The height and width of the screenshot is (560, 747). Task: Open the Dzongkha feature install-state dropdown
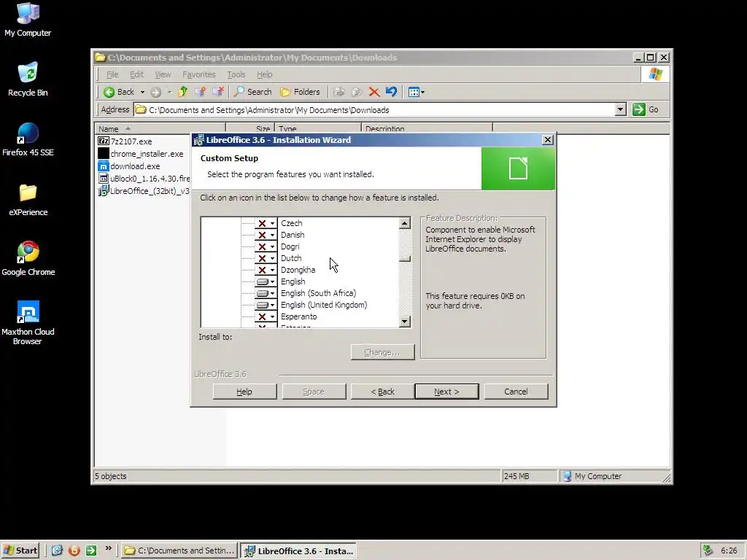click(266, 270)
